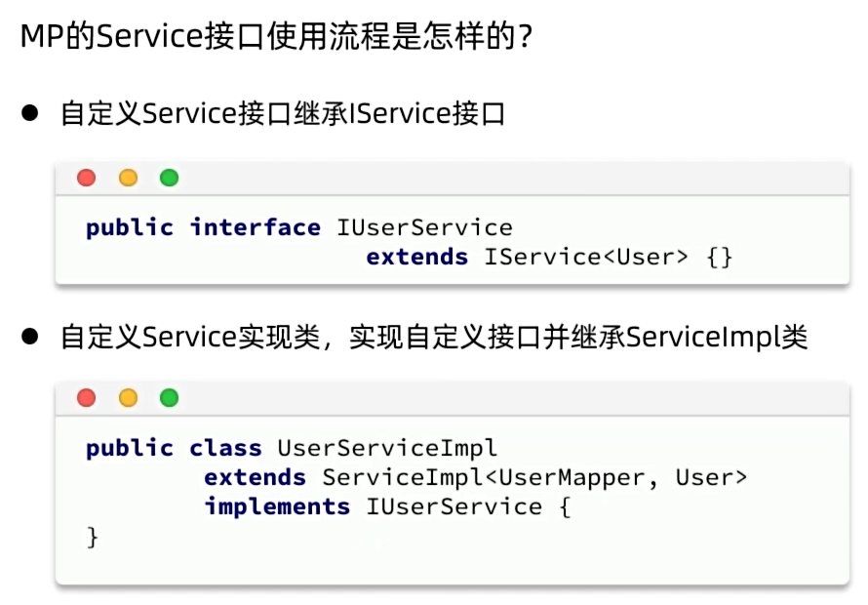Click the bold class keyword
868x605 pixels.
[x=225, y=448]
